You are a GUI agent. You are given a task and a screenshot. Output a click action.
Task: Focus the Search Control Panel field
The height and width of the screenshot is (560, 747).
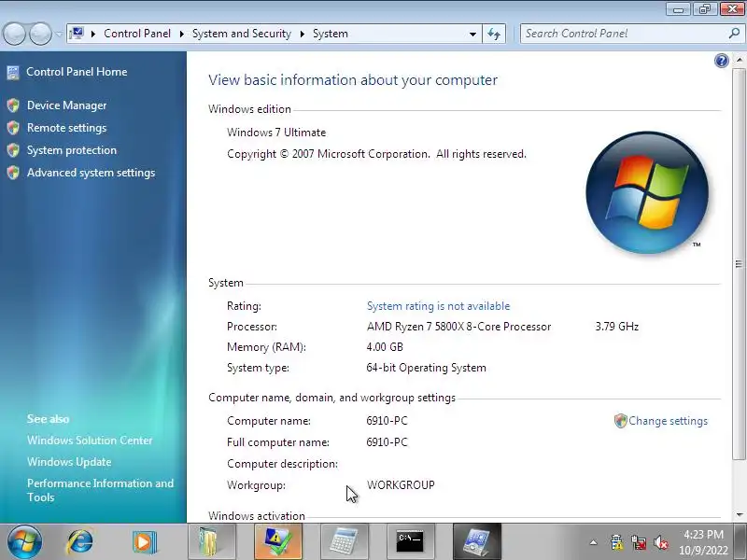click(x=624, y=34)
